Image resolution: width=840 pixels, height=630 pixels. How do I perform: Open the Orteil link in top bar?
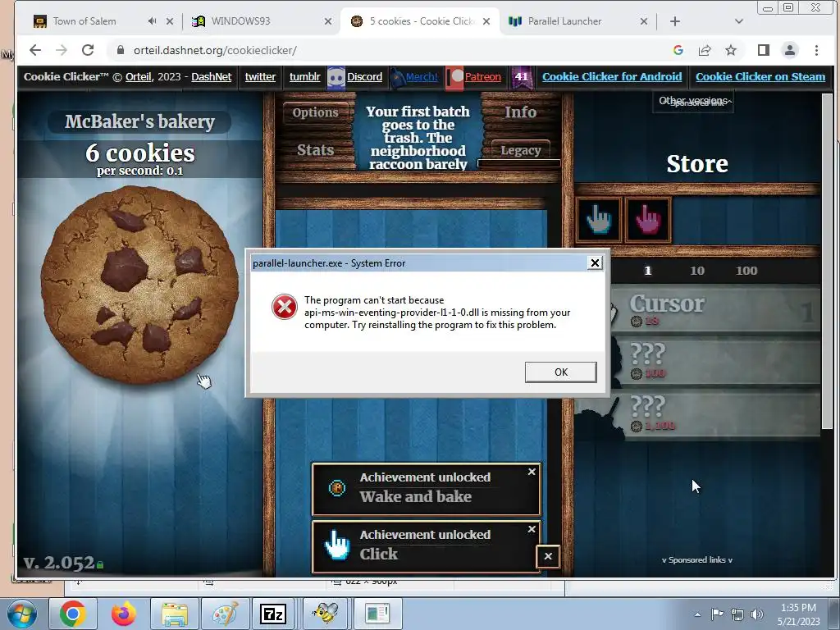tap(138, 76)
